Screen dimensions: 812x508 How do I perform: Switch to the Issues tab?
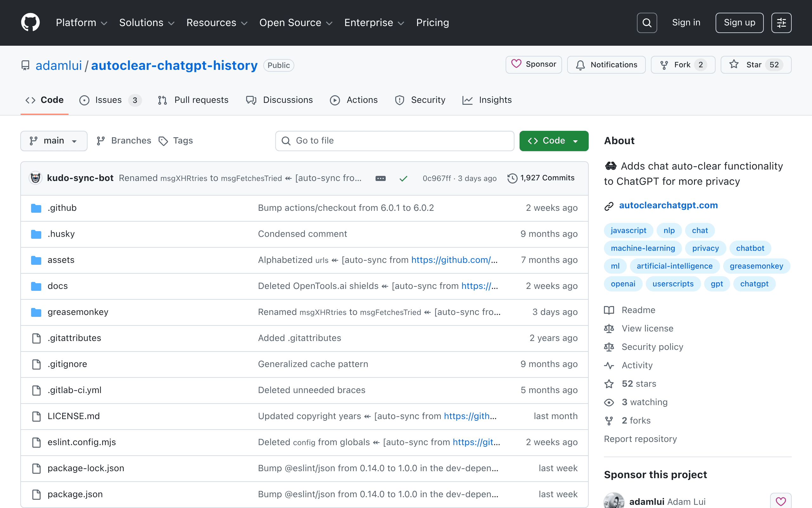point(110,100)
